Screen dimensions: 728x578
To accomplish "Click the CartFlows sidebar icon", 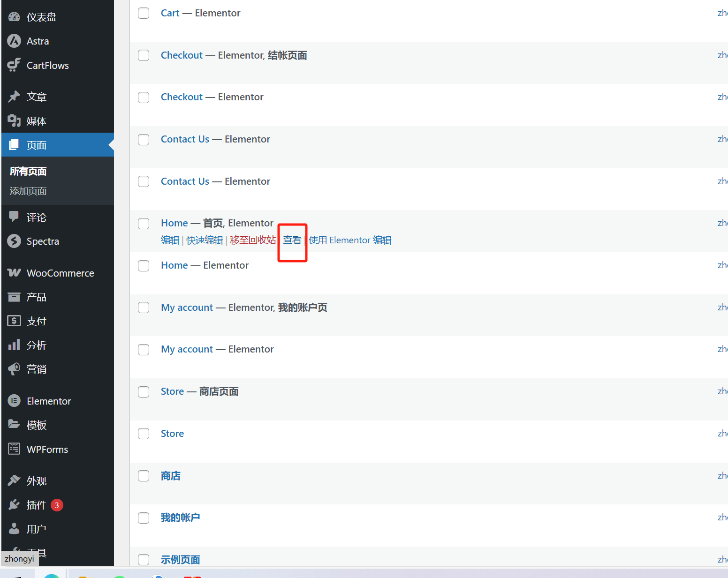I will [14, 65].
